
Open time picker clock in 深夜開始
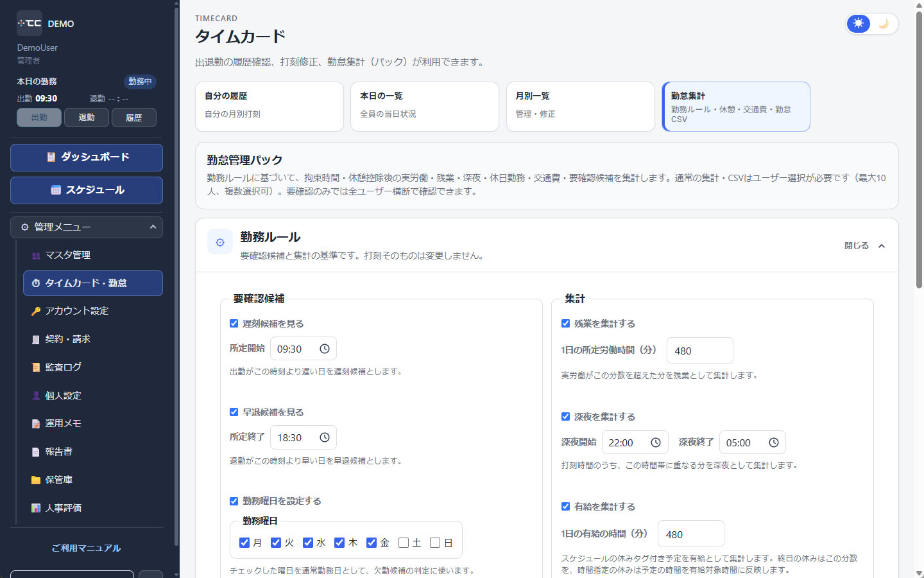[x=656, y=442]
